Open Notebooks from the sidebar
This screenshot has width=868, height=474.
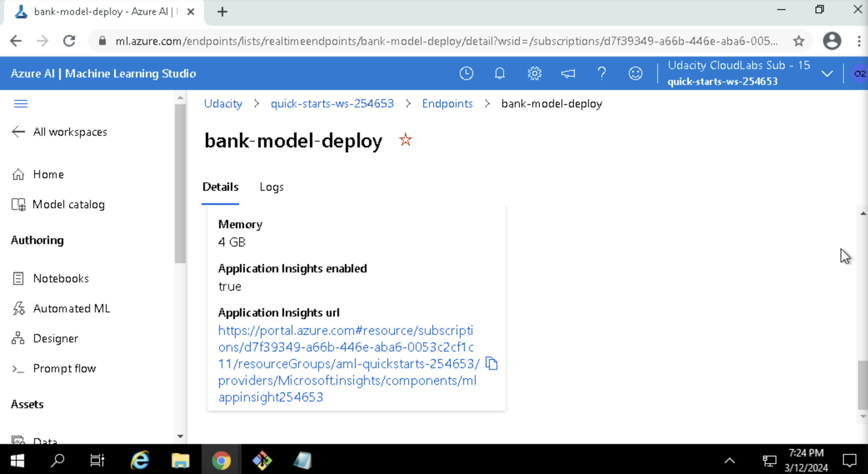[x=61, y=279]
